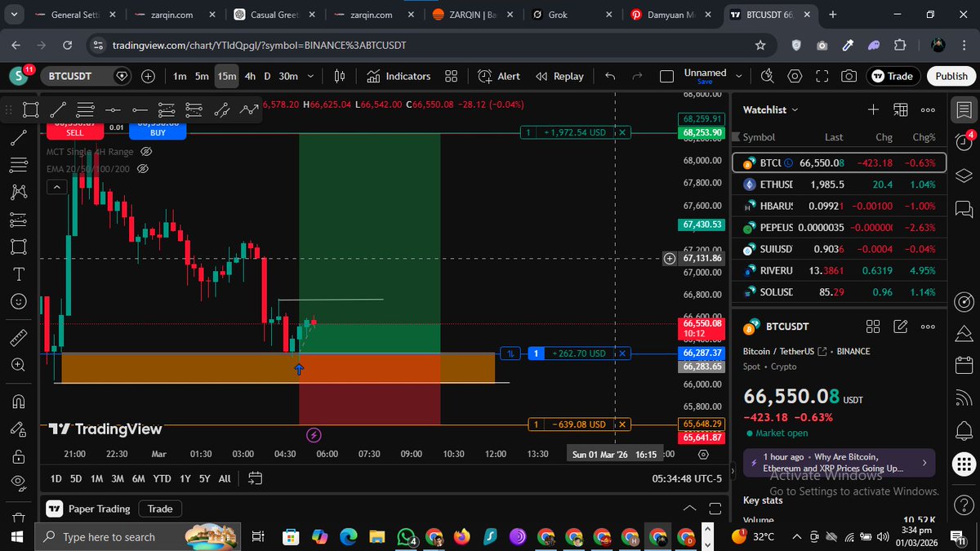
Task: Toggle watchlist panel icon in right sidebar
Action: [x=964, y=109]
